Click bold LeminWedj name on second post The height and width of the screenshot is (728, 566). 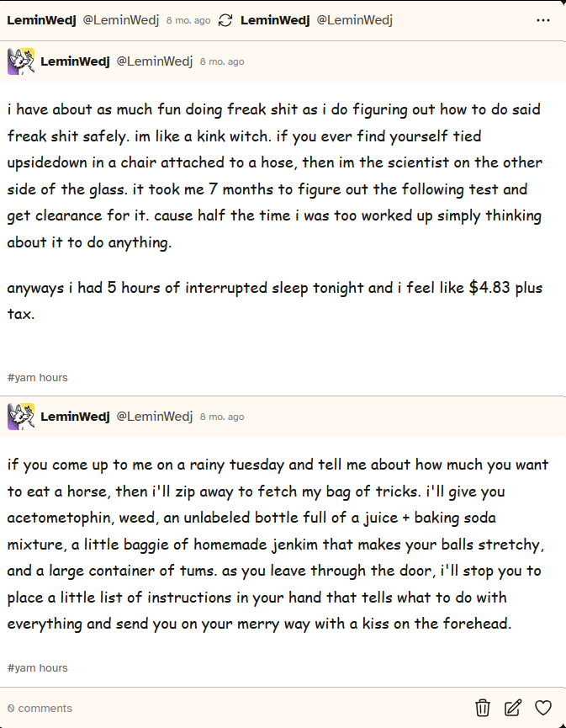(x=75, y=417)
